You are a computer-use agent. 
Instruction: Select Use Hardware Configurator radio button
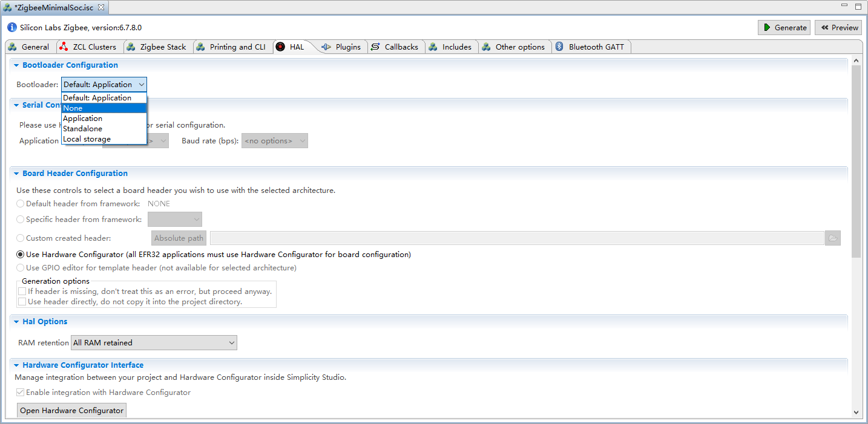[x=21, y=255]
